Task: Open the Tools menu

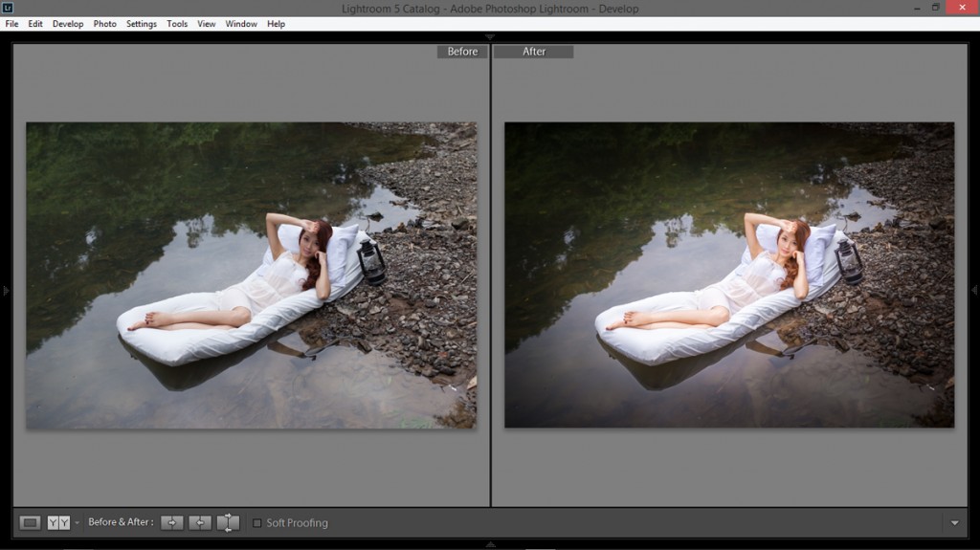Action: [177, 24]
